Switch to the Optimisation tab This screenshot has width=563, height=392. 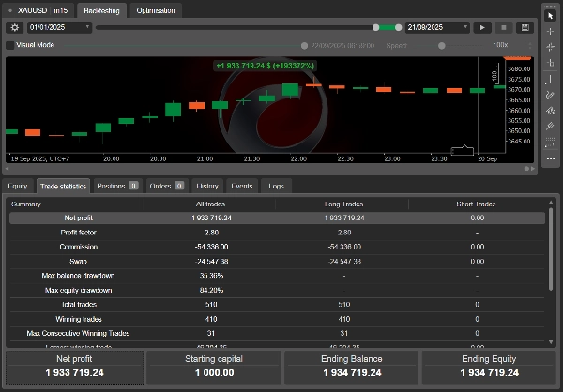coord(156,10)
